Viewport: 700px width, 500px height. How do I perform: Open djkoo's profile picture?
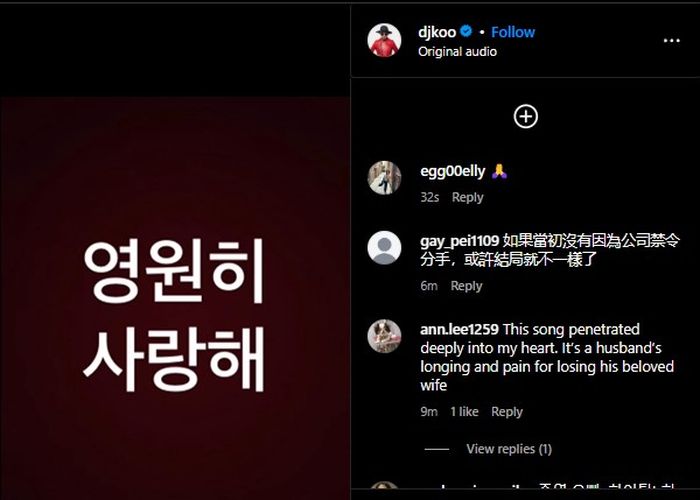click(x=384, y=41)
